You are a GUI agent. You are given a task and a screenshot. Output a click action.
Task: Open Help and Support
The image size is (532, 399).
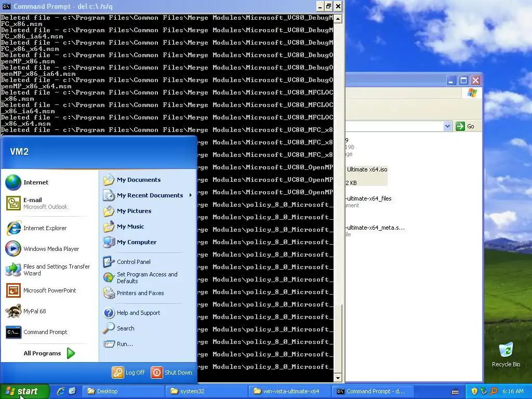(131, 312)
